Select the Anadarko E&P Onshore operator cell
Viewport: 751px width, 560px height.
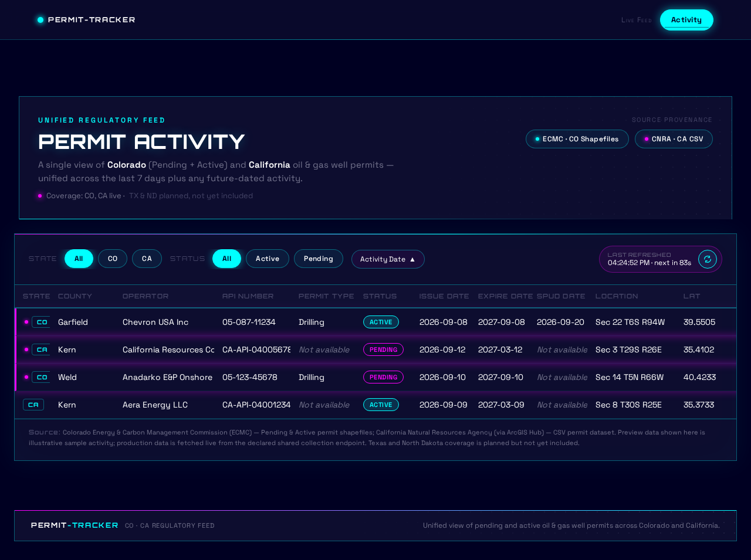coord(167,377)
